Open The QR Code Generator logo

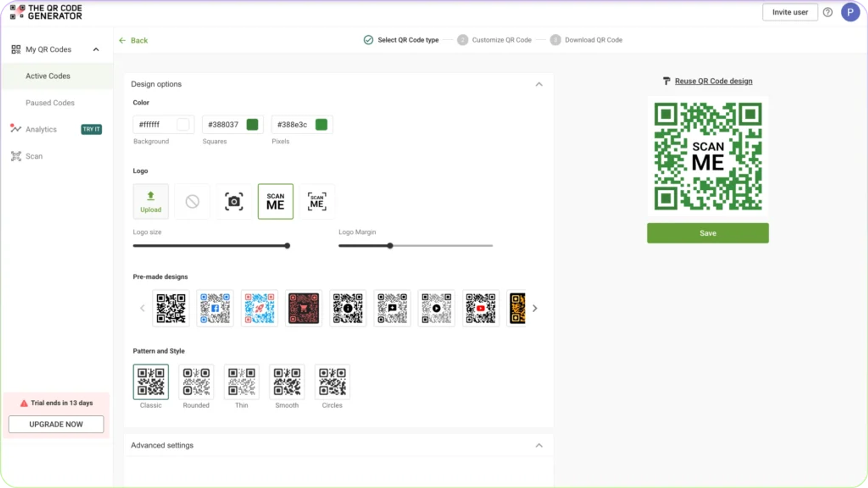coord(46,12)
